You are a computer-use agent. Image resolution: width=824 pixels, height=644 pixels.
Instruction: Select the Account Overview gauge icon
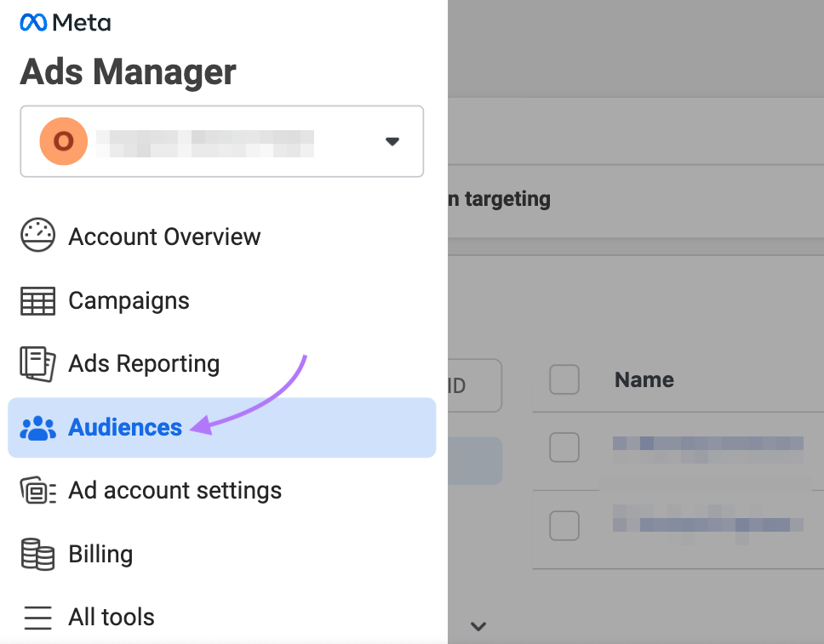[36, 237]
